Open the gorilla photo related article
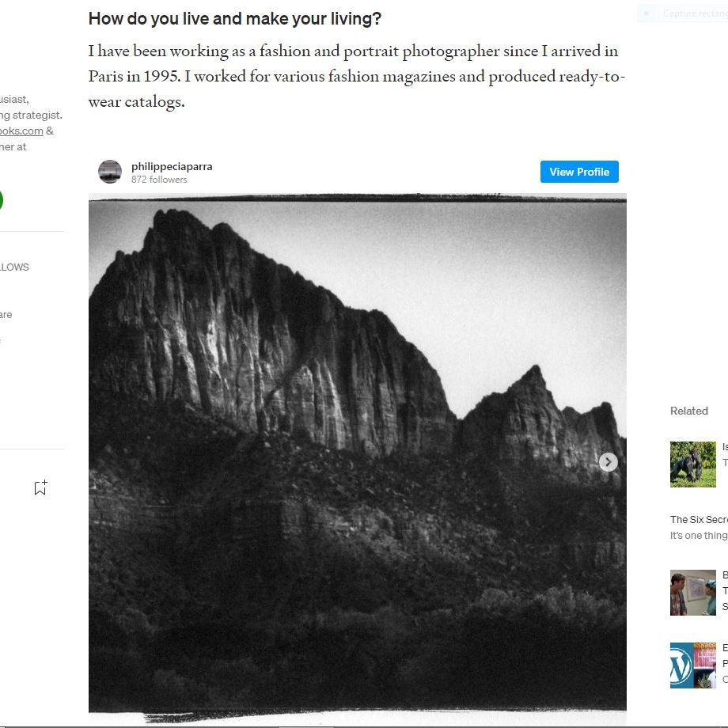 click(692, 464)
